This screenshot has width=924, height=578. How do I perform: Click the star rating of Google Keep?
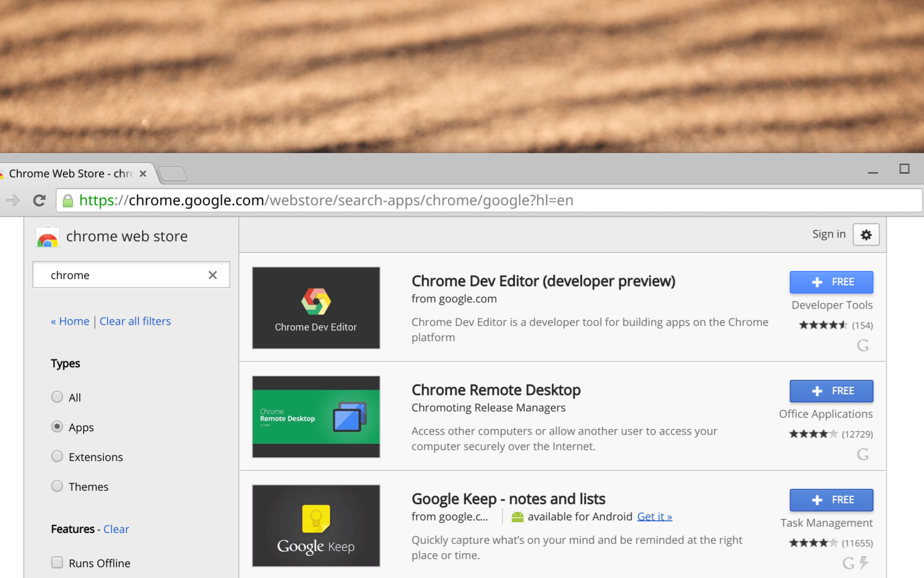point(813,543)
